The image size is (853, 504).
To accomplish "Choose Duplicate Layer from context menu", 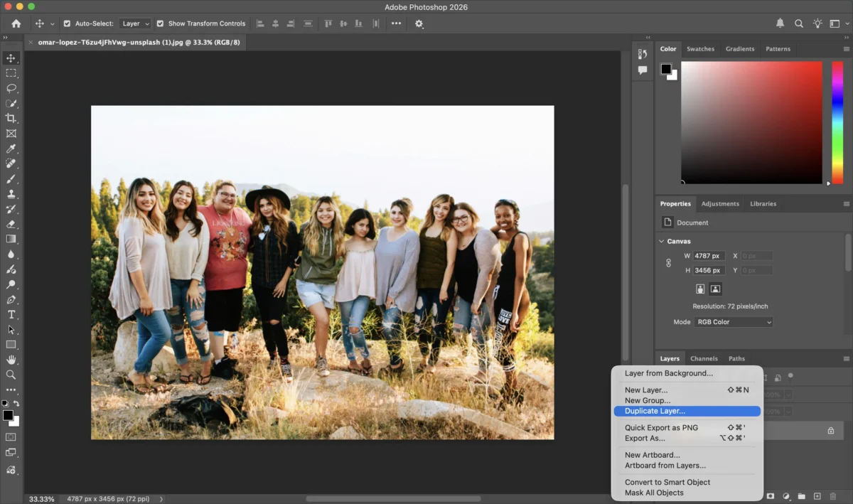I will click(x=655, y=411).
